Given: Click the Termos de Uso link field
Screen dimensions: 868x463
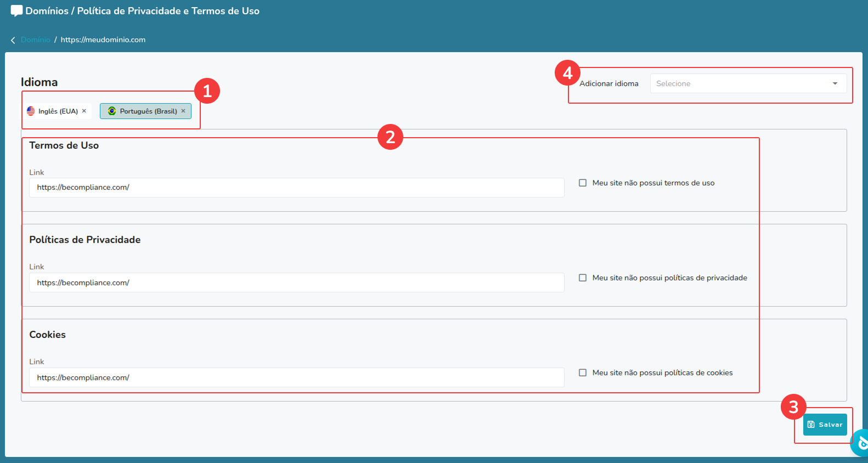Looking at the screenshot, I should click(296, 188).
